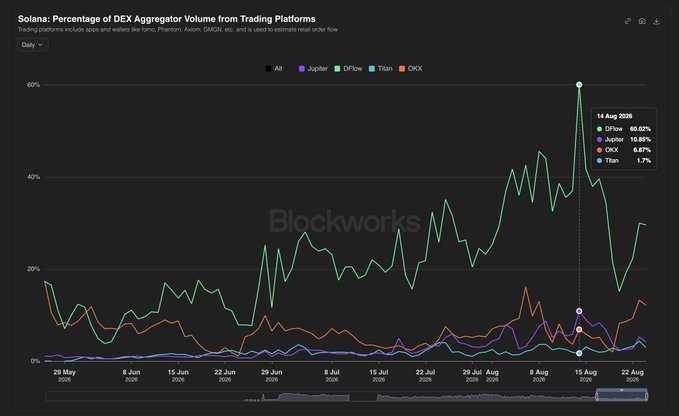Click the 20% y-axis label
The image size is (679, 416).
point(33,269)
